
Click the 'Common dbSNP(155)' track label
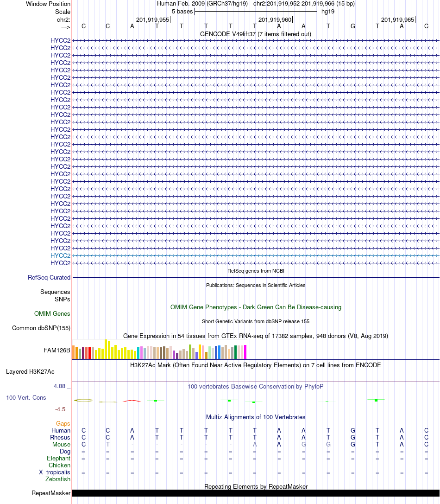click(x=41, y=328)
